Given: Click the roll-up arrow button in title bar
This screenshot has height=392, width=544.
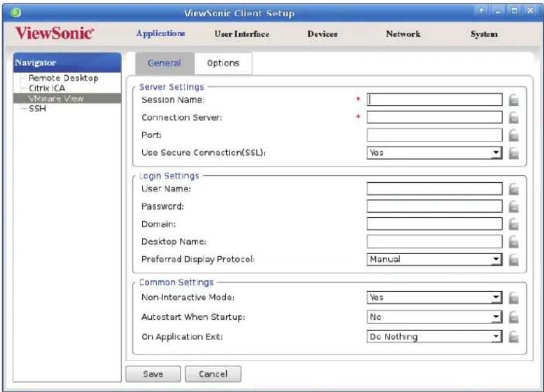Looking at the screenshot, I should tap(481, 10).
